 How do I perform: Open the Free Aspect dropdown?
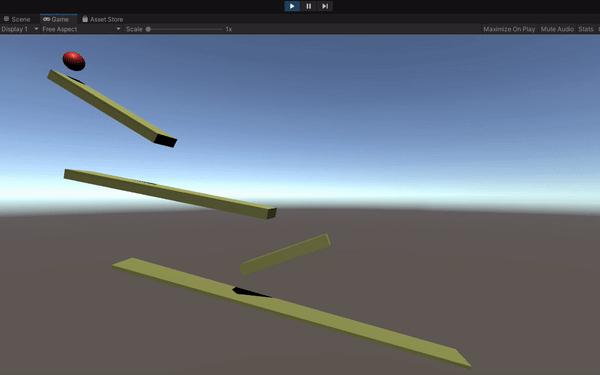pos(82,29)
